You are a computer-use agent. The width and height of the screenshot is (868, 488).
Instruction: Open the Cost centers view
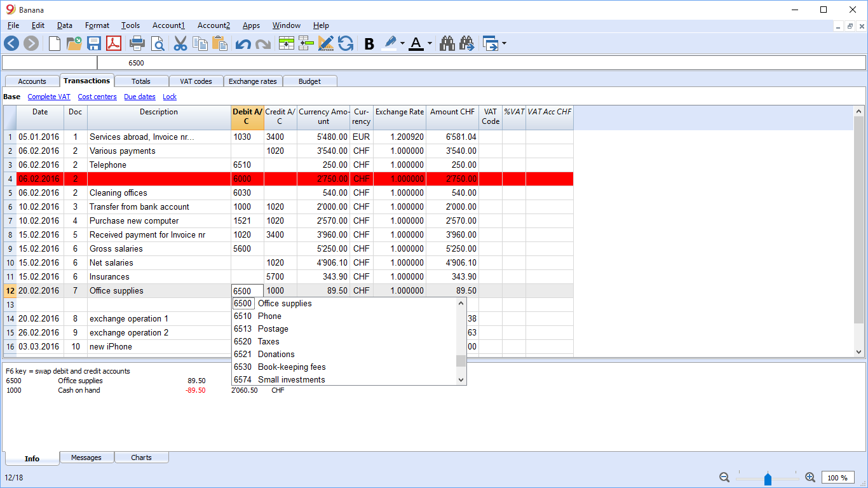click(97, 96)
